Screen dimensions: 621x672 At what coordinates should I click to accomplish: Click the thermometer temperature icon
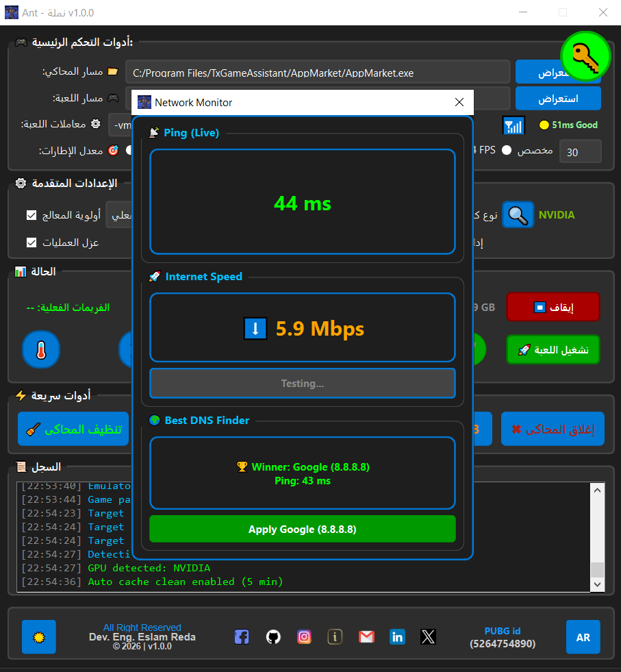(41, 349)
